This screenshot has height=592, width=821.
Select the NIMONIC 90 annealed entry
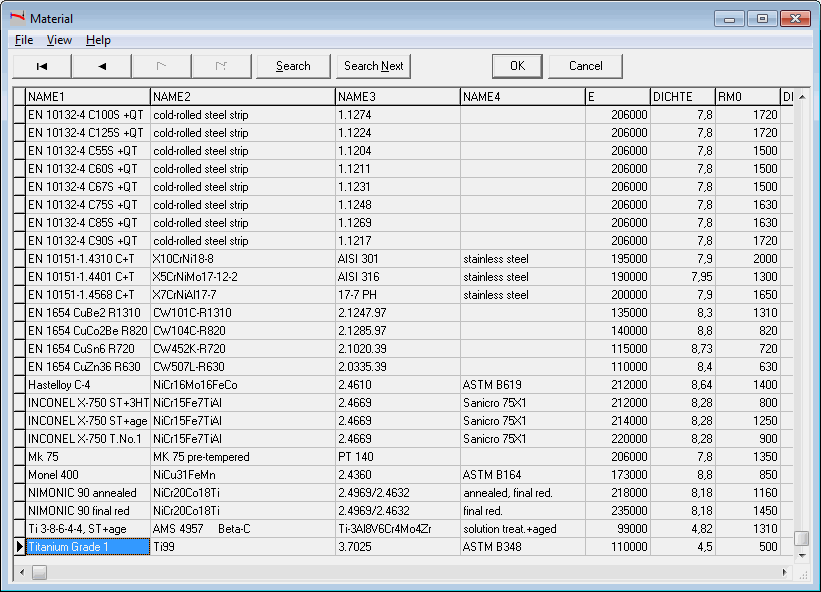coord(88,493)
